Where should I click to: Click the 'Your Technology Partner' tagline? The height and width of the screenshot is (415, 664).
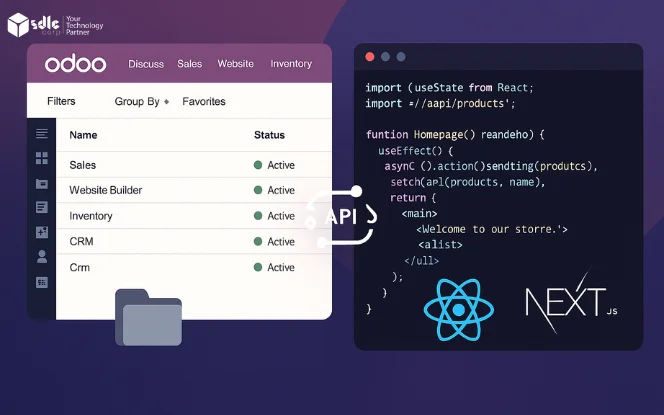[84, 25]
